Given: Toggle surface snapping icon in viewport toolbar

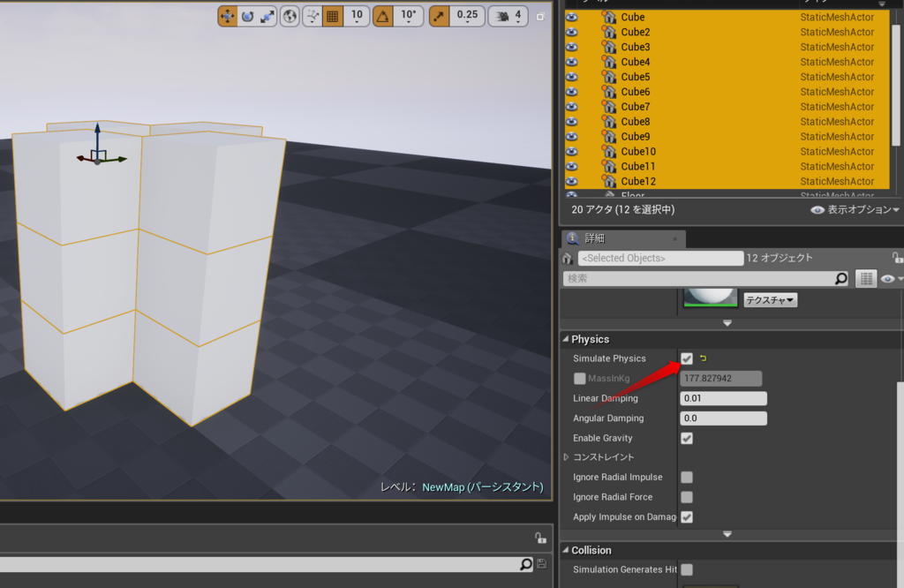Looking at the screenshot, I should [x=313, y=16].
